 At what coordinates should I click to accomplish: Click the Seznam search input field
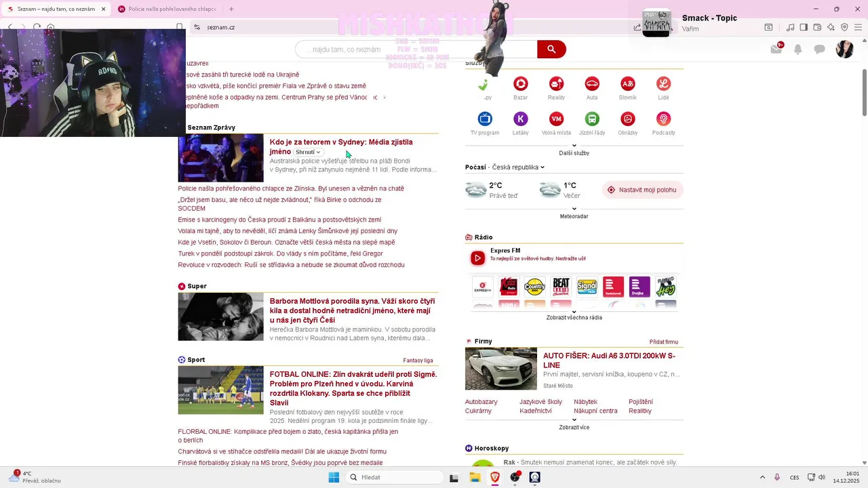pyautogui.click(x=416, y=49)
